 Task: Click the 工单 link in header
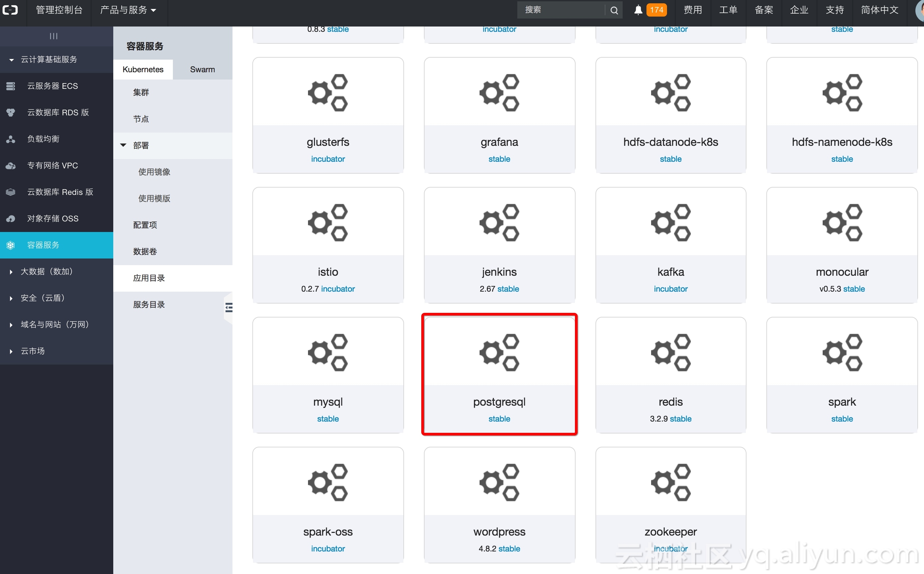point(728,10)
